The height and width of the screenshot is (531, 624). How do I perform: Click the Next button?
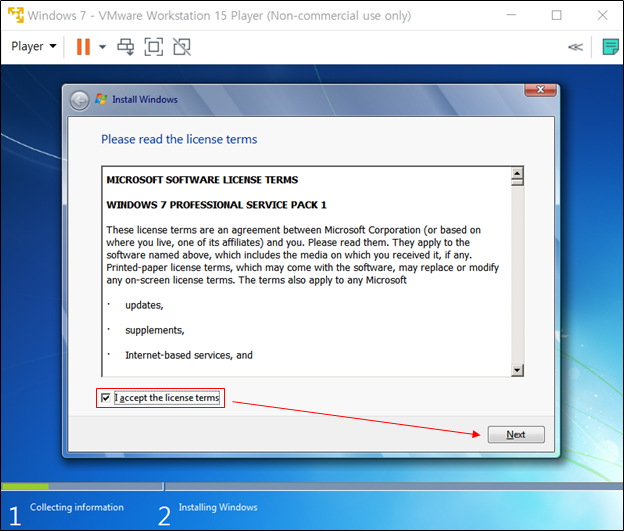coord(516,434)
